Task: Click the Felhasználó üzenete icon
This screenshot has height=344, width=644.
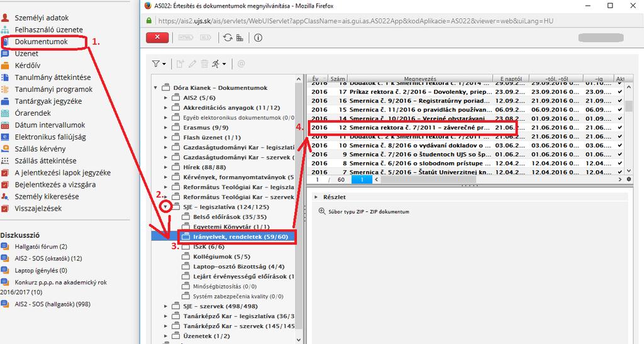Action: click(5, 30)
